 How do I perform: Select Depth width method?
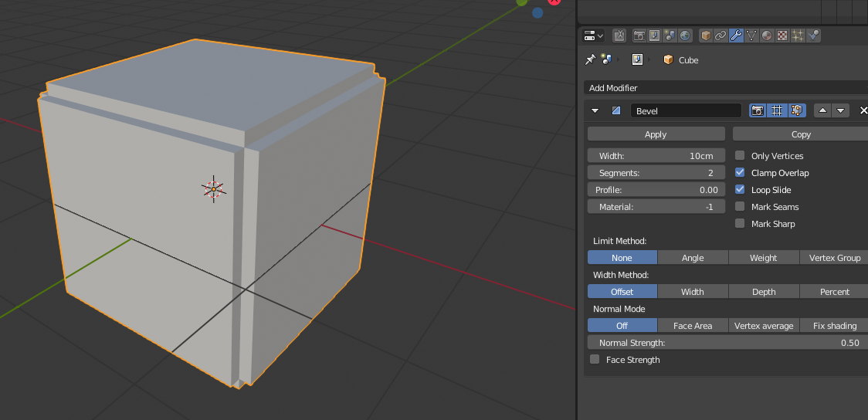764,292
